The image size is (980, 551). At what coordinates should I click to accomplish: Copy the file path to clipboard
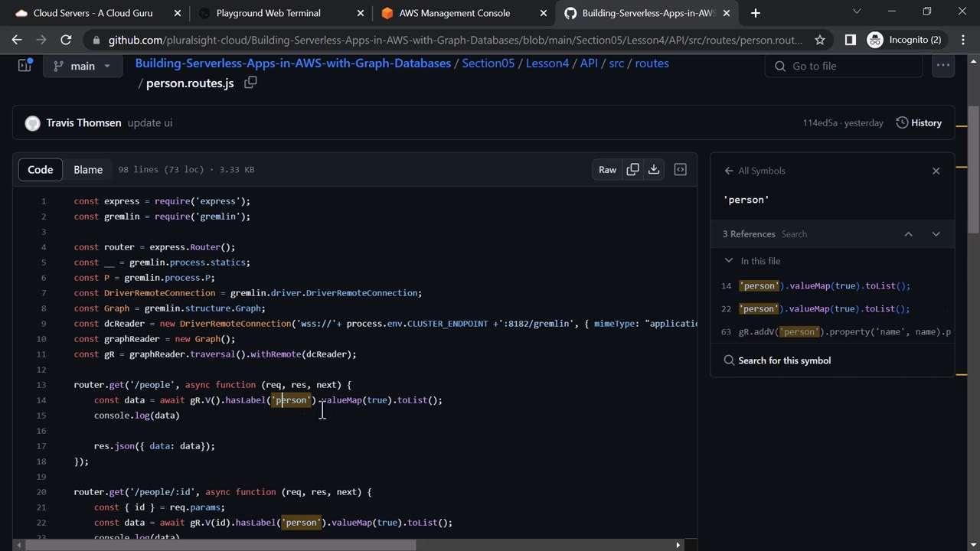[x=250, y=83]
